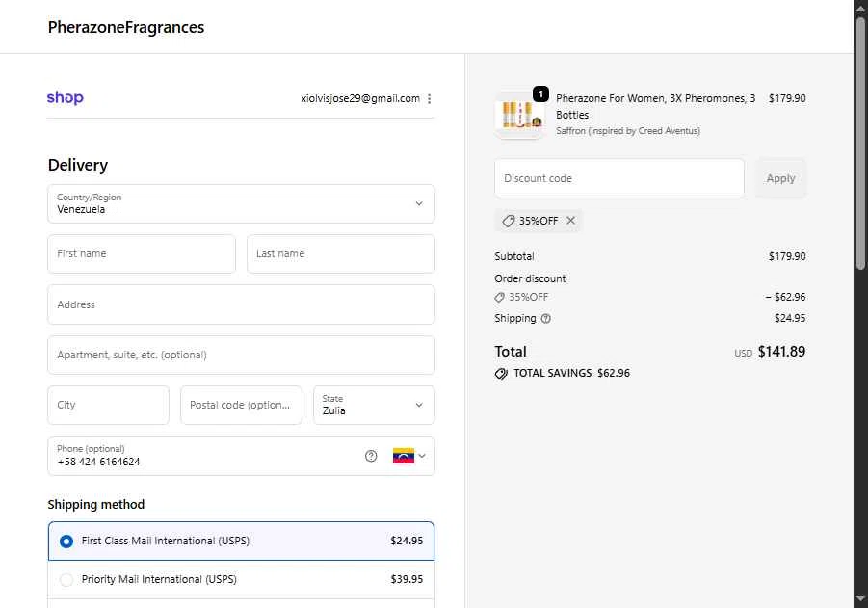Click the Total $141.89 amount
This screenshot has width=868, height=608.
point(781,352)
